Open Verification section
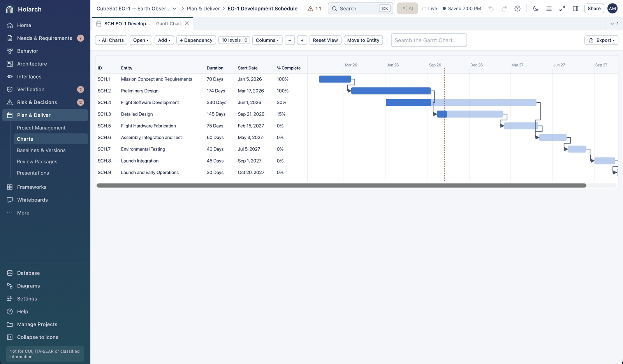 pyautogui.click(x=45, y=89)
